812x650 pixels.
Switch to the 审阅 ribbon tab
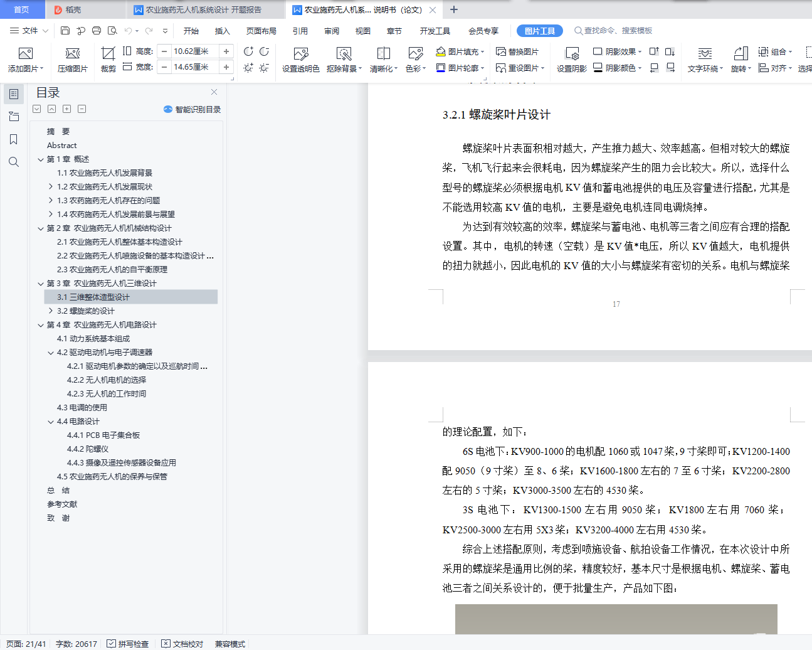click(332, 31)
